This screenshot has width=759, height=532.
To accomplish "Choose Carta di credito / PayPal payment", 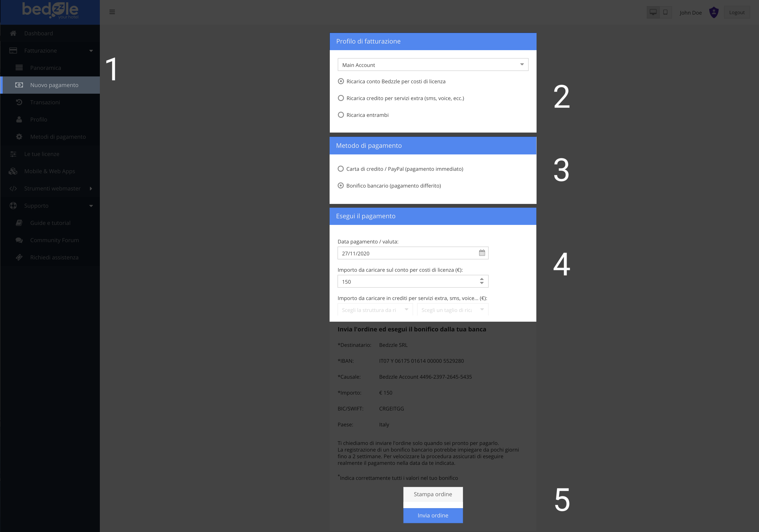I will tap(340, 169).
